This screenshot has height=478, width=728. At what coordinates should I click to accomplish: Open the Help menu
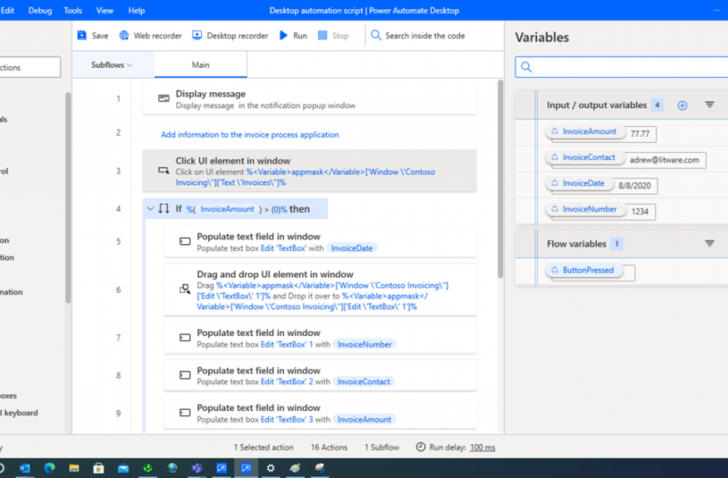coord(136,10)
